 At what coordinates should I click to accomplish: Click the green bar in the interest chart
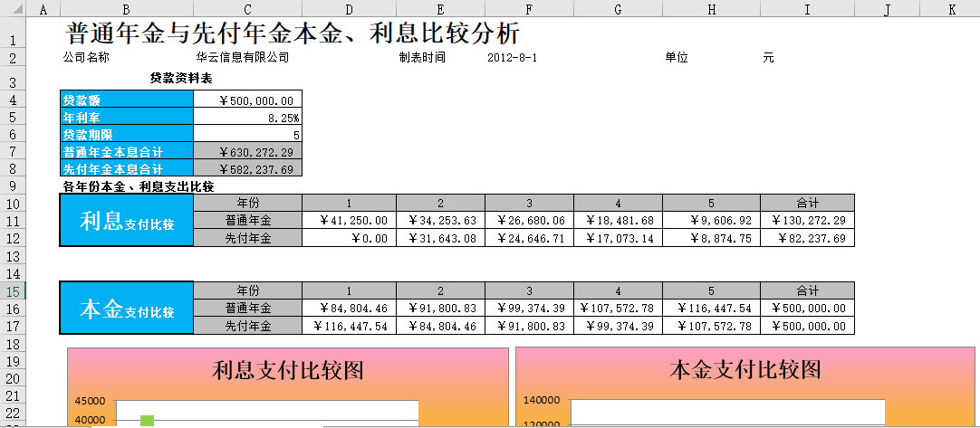pyautogui.click(x=147, y=421)
